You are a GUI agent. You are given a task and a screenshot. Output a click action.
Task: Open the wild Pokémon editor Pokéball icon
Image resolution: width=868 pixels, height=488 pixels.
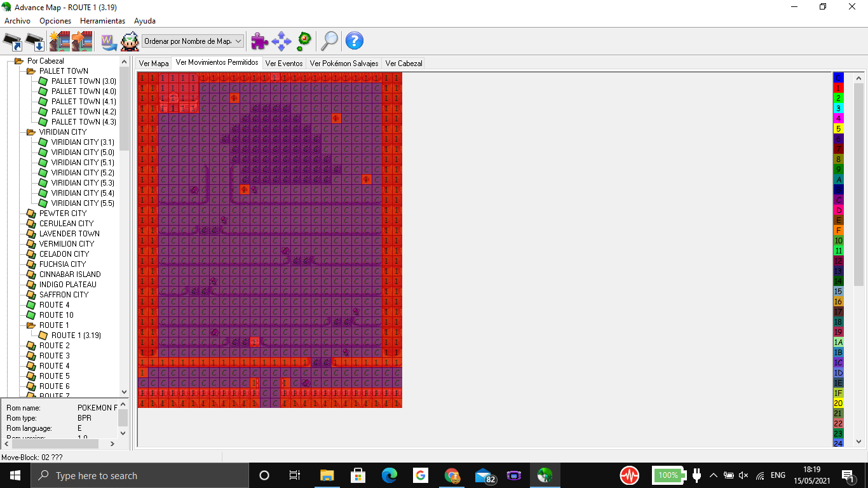point(304,41)
